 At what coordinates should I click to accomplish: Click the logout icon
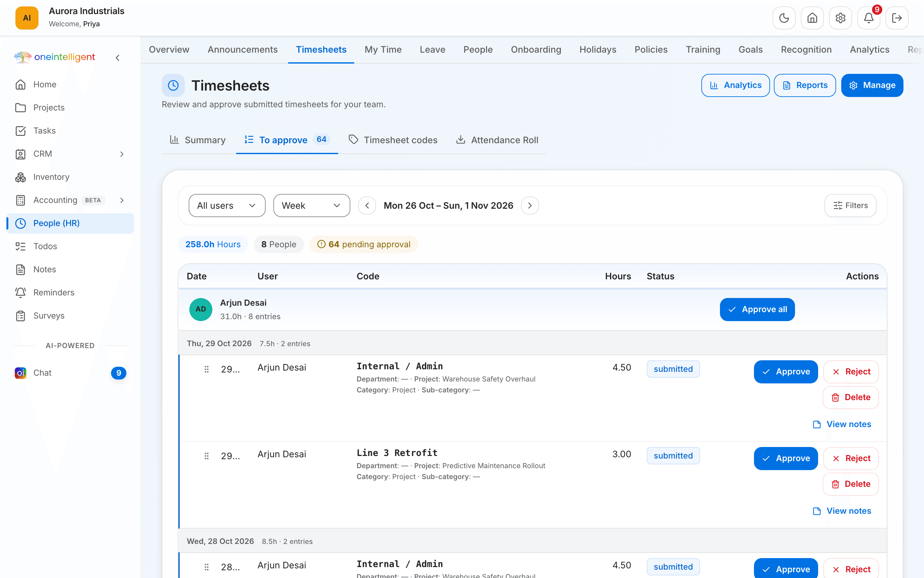pos(897,18)
